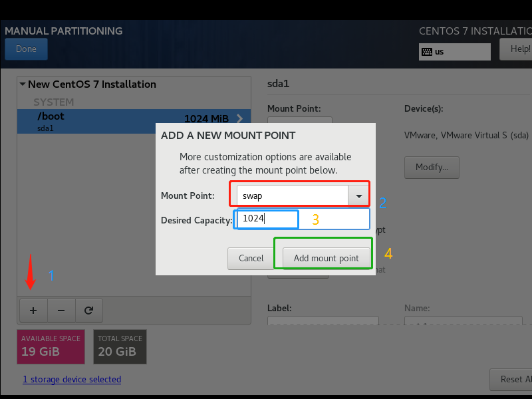Click the VMware Virtual S (sda) device text
Image resolution: width=532 pixels, height=399 pixels.
tap(466, 136)
